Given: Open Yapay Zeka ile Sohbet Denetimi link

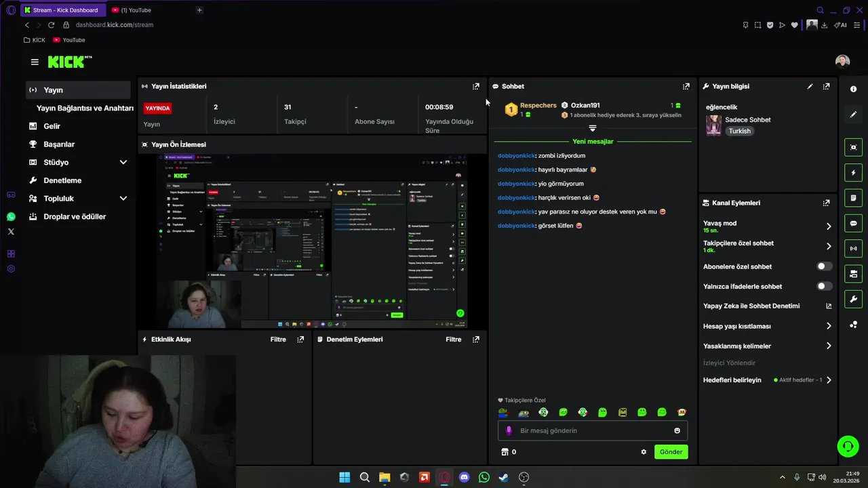Looking at the screenshot, I should pos(766,306).
